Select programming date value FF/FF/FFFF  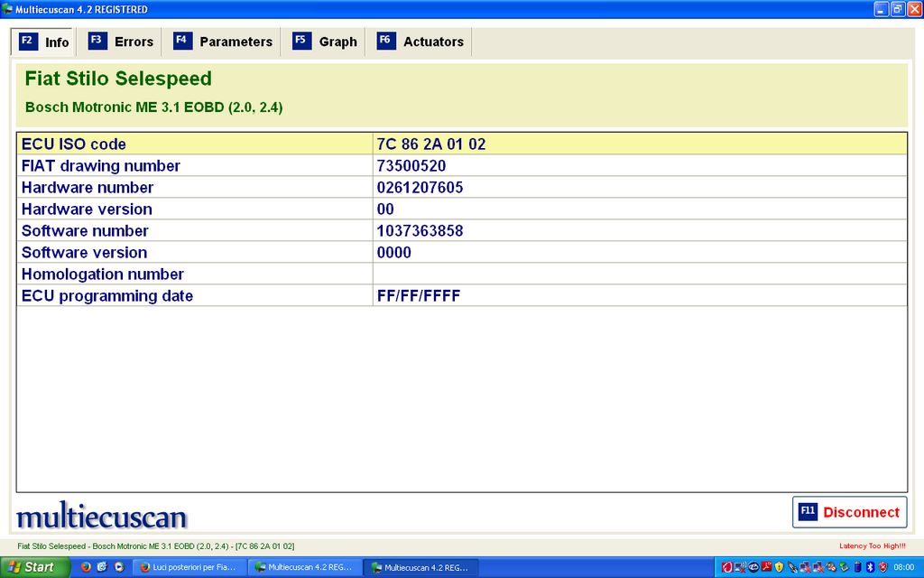(419, 296)
